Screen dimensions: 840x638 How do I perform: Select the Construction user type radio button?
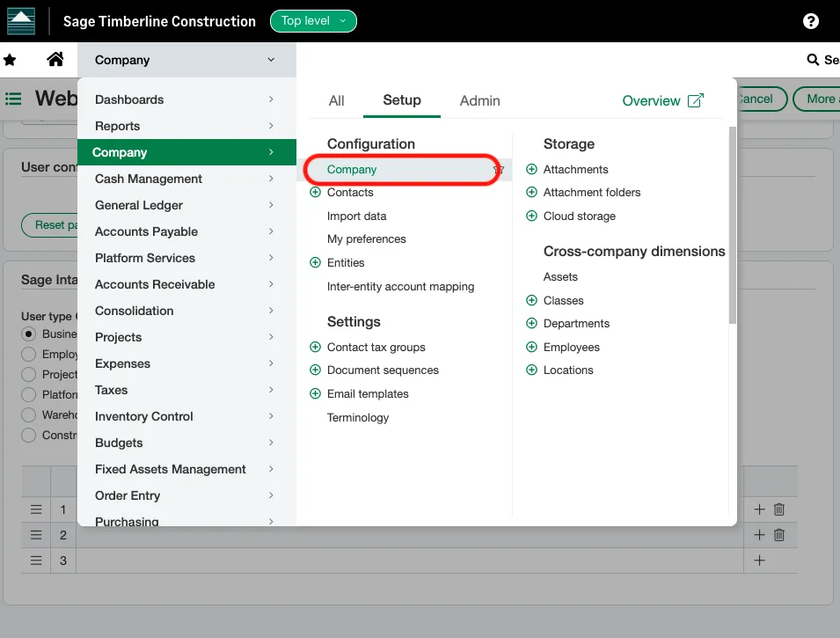pos(28,435)
